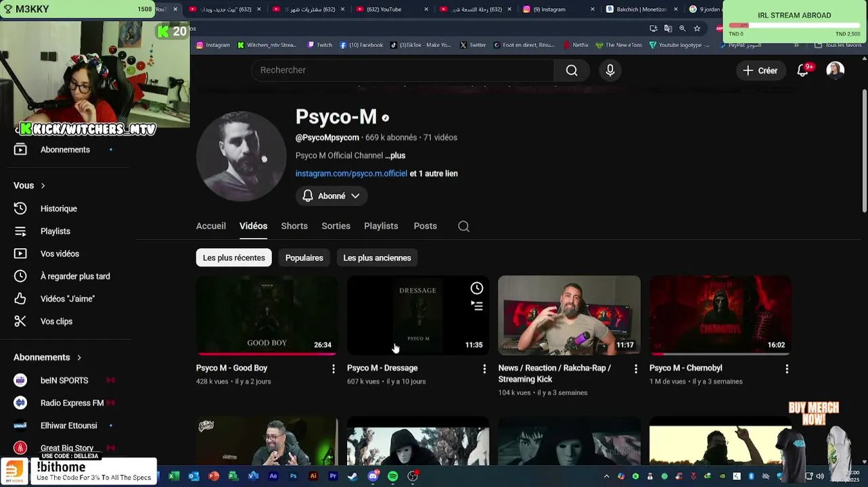
Task: Open options menu for Psyco M - Chernobyl
Action: 787,369
